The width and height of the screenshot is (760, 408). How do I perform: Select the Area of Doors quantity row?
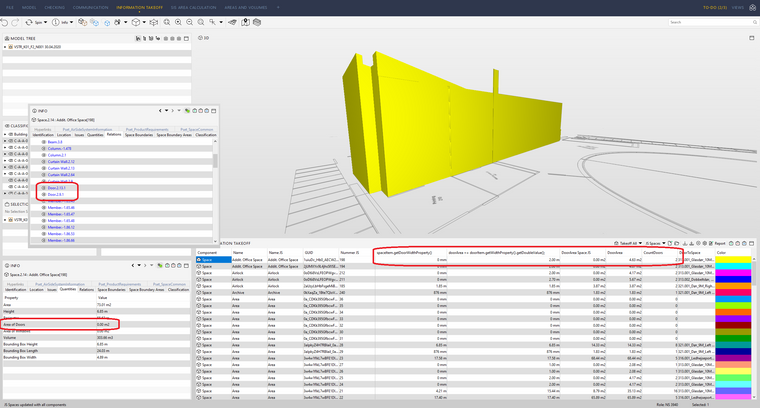pyautogui.click(x=97, y=325)
